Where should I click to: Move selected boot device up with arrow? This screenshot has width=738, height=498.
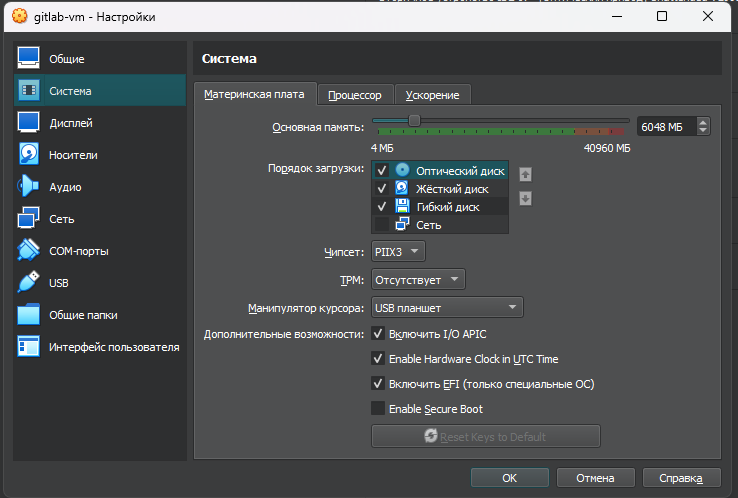pos(525,175)
